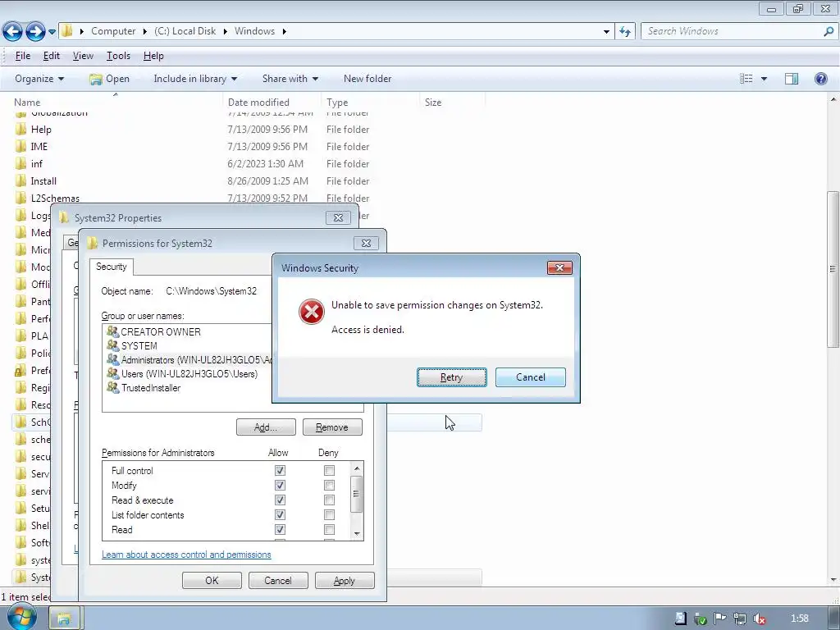Image resolution: width=840 pixels, height=630 pixels.
Task: Select the inf folder icon
Action: pyautogui.click(x=21, y=163)
